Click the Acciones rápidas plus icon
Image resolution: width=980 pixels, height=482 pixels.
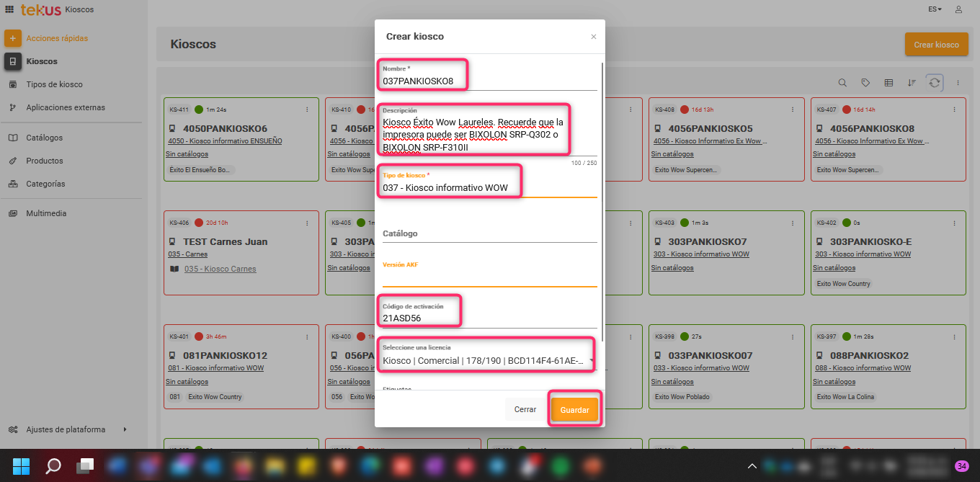(13, 38)
